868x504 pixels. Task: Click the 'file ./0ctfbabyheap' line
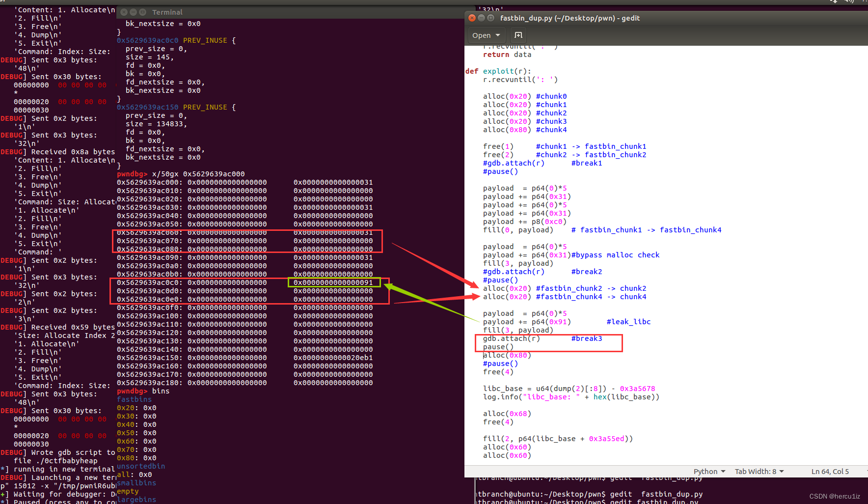coord(55,461)
